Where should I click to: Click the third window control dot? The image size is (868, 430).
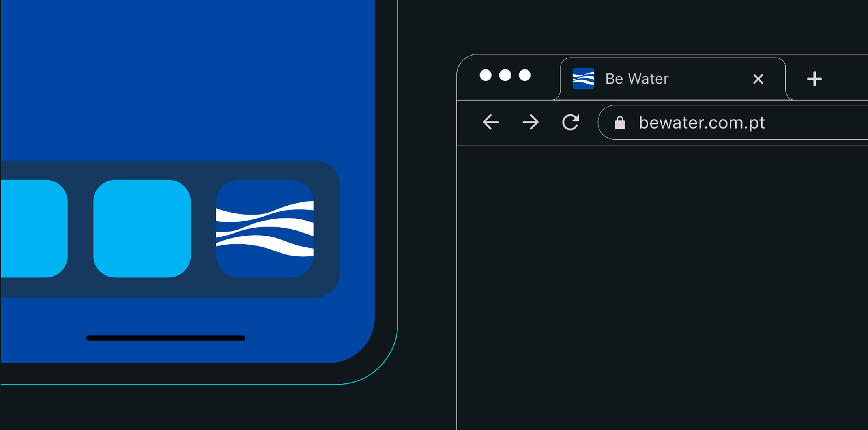tap(525, 75)
